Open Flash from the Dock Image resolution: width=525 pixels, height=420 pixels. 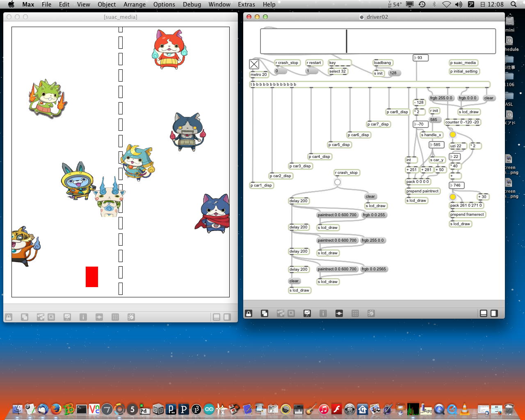(337, 409)
